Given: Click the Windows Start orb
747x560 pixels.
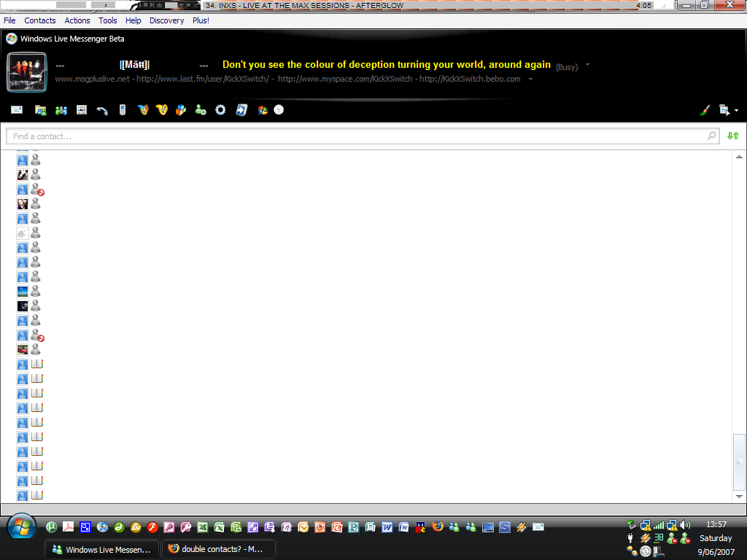Looking at the screenshot, I should [x=22, y=525].
